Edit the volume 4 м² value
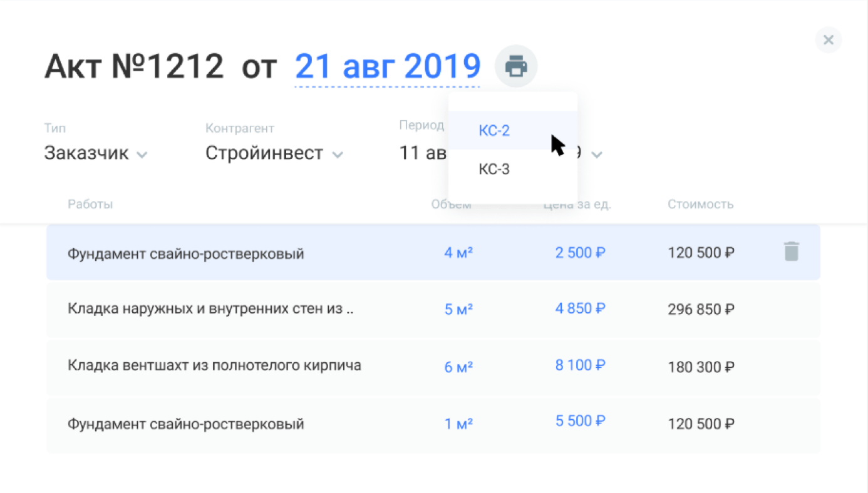This screenshot has height=493, width=868. click(x=458, y=253)
